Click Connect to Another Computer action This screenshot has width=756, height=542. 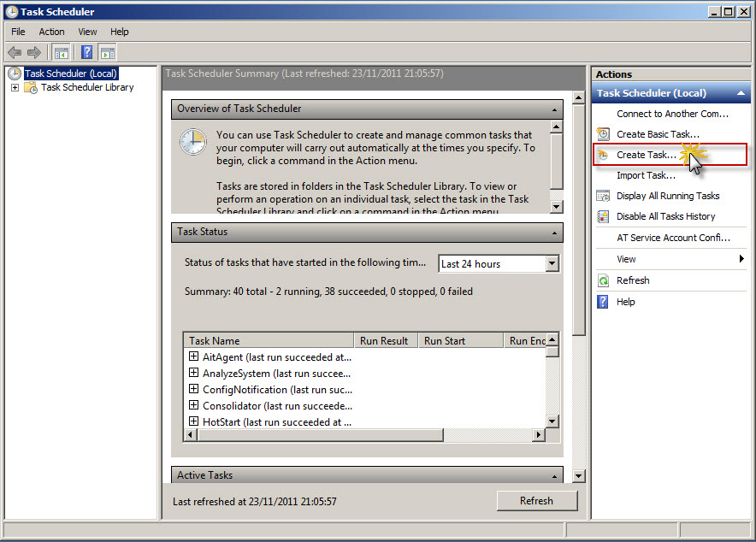pos(672,114)
